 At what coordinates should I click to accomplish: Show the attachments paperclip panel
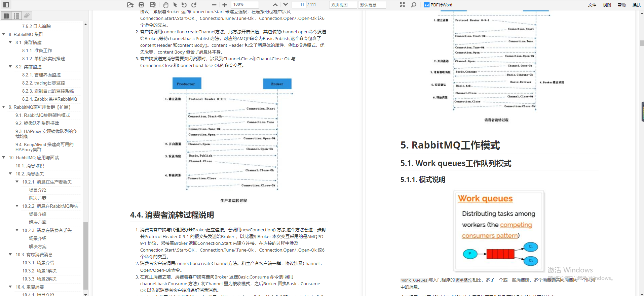click(27, 16)
